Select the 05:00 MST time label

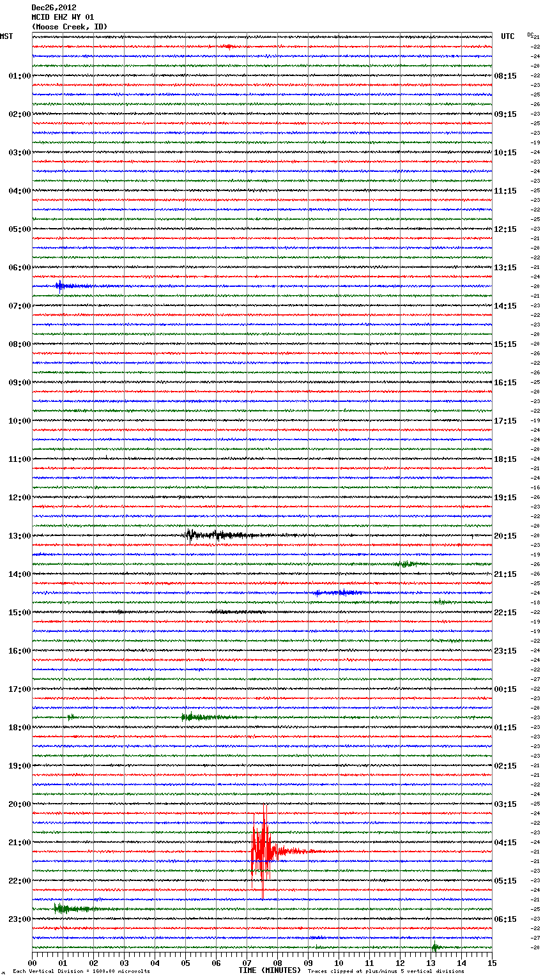pos(20,229)
